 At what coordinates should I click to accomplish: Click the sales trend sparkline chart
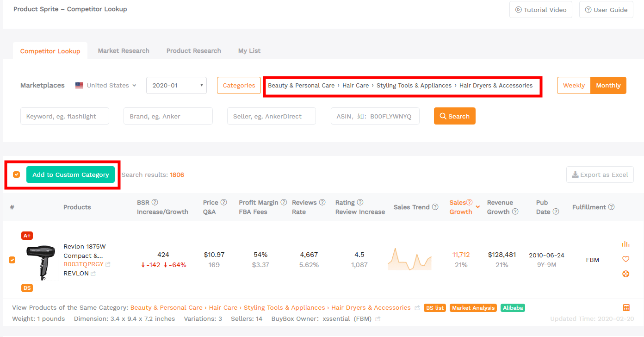[x=409, y=260]
